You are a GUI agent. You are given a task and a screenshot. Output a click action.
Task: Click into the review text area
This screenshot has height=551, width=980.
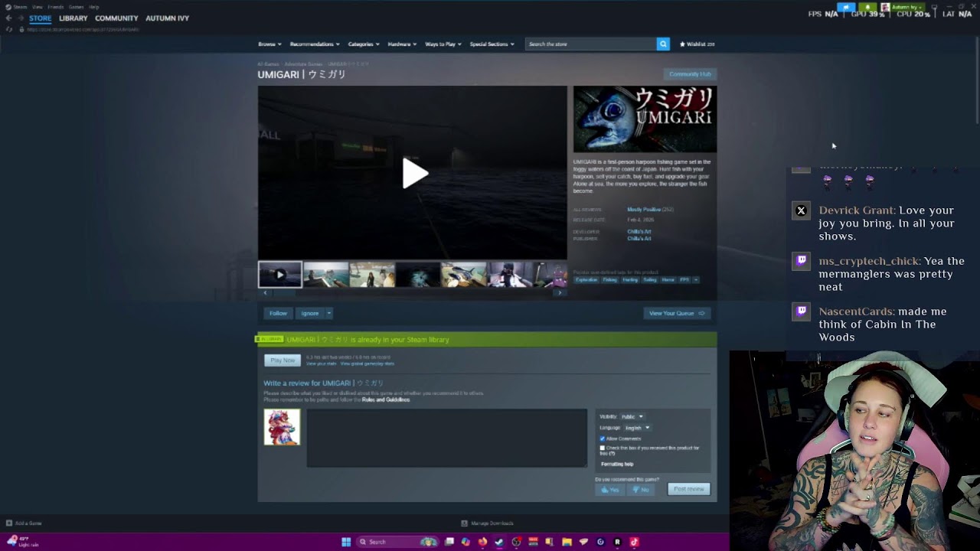447,438
